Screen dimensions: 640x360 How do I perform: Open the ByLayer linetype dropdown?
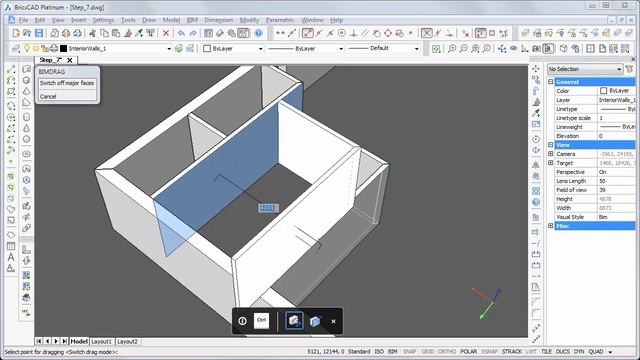tap(341, 49)
